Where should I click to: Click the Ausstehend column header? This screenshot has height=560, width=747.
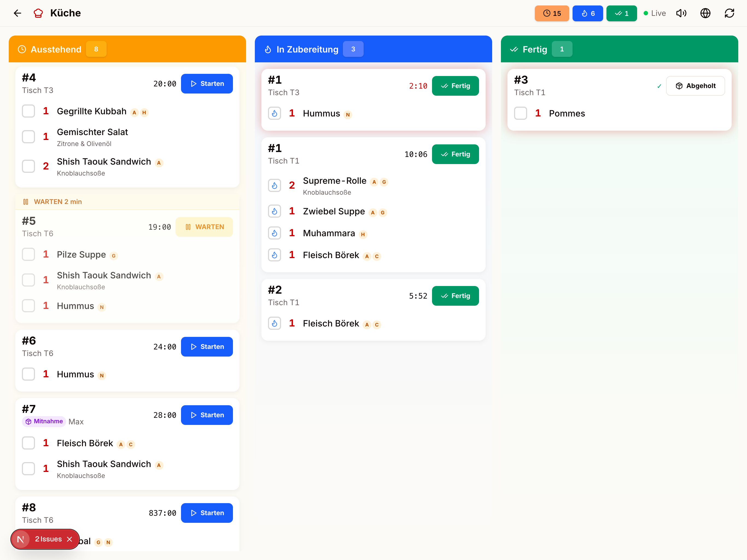[x=127, y=49]
